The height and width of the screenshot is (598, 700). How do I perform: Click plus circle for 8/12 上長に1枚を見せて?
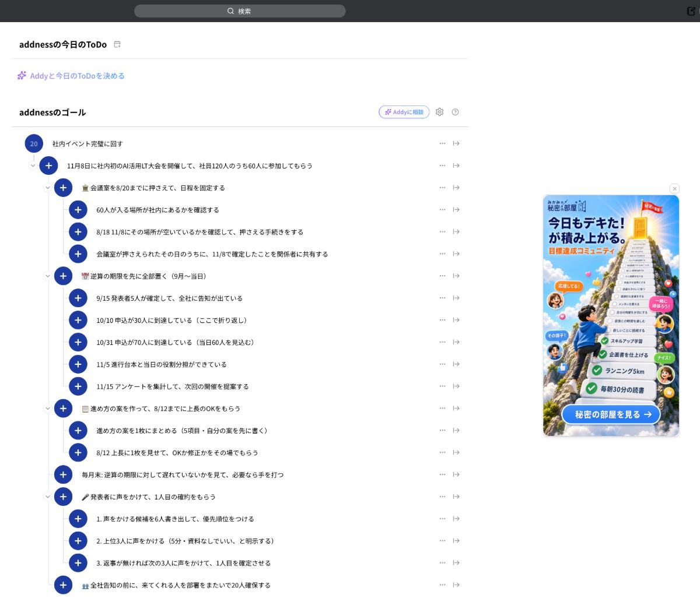tap(78, 452)
